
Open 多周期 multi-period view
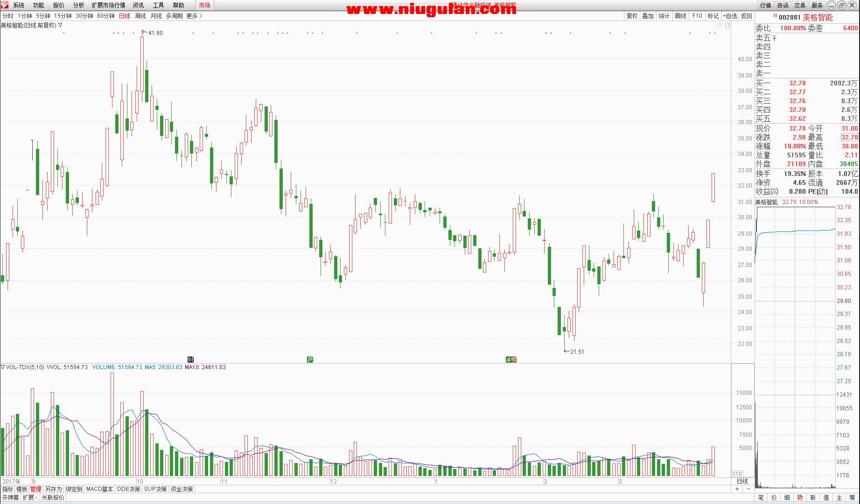[175, 16]
